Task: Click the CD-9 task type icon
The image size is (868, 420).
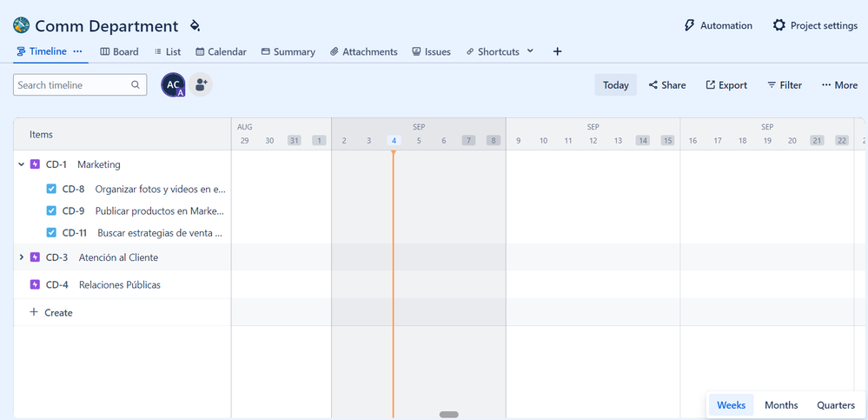Action: click(51, 210)
